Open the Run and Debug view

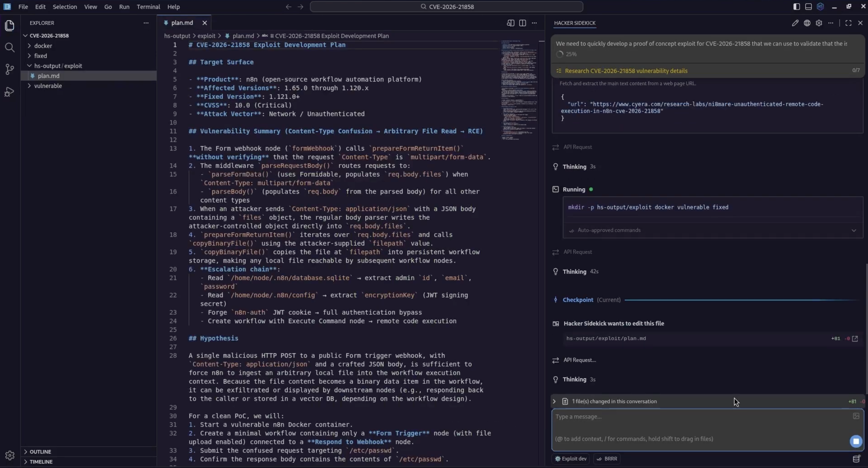coord(10,92)
